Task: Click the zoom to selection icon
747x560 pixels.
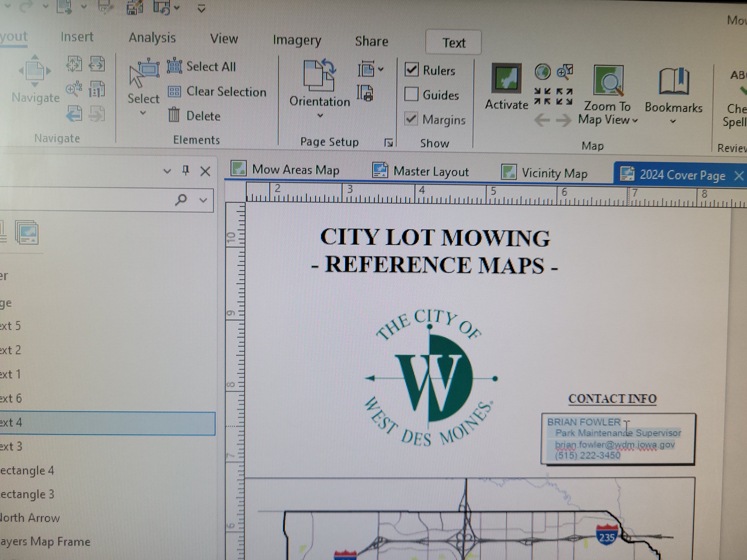Action: [565, 72]
